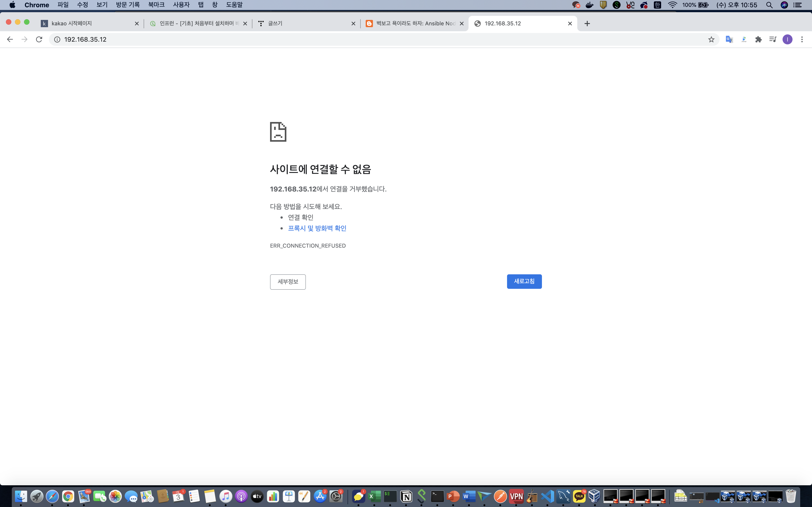Open Visual Studio Code from the dock

point(547,496)
